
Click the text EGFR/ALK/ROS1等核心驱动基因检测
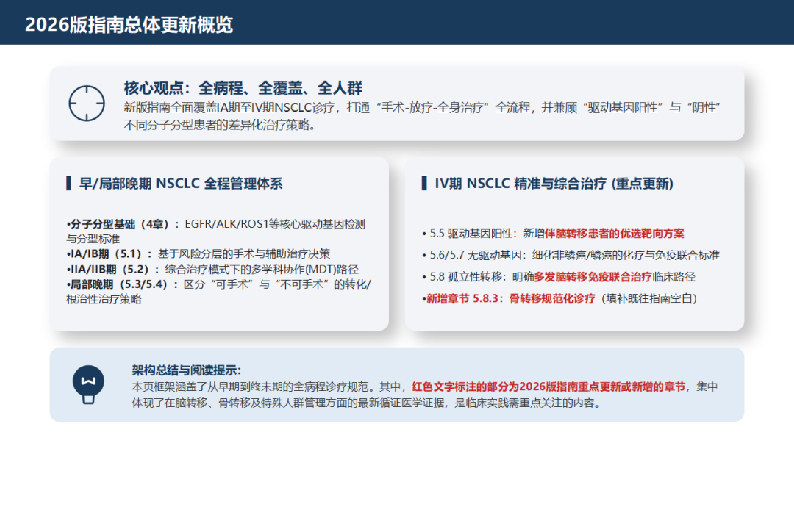(x=275, y=224)
